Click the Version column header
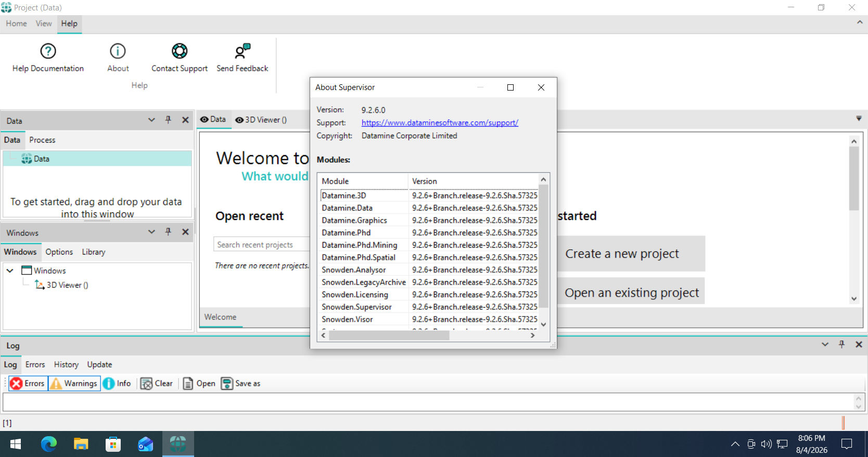 tap(473, 181)
